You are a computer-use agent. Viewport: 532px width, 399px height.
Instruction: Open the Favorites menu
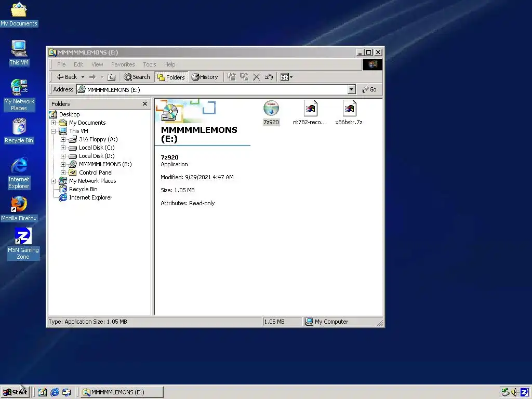123,64
